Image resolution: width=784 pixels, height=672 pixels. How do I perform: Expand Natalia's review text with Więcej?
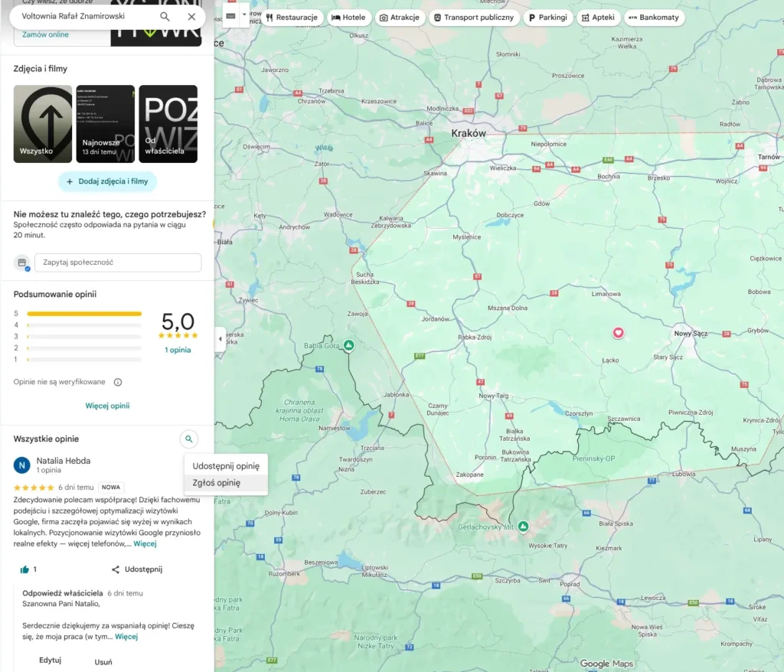145,543
